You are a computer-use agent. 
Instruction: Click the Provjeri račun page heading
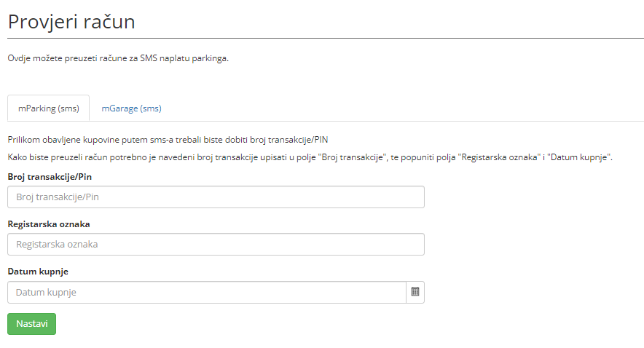[x=71, y=22]
